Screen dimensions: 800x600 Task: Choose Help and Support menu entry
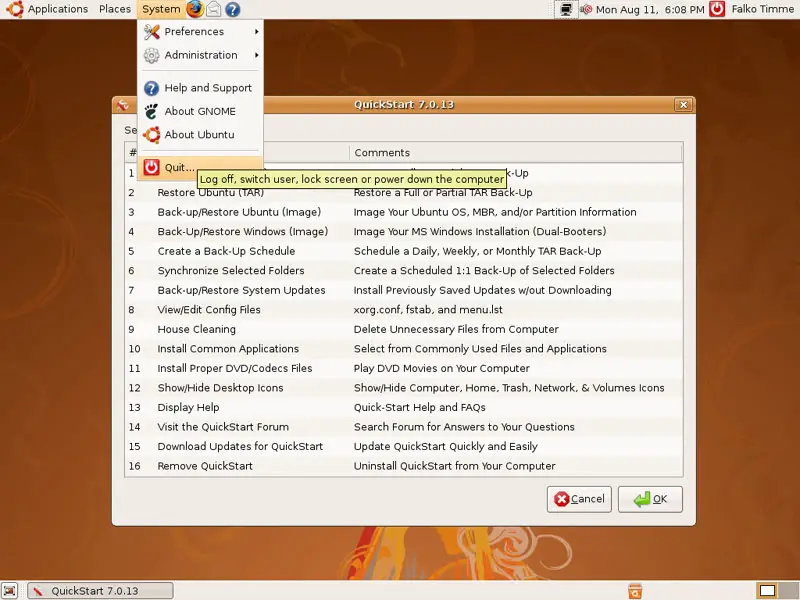point(201,88)
